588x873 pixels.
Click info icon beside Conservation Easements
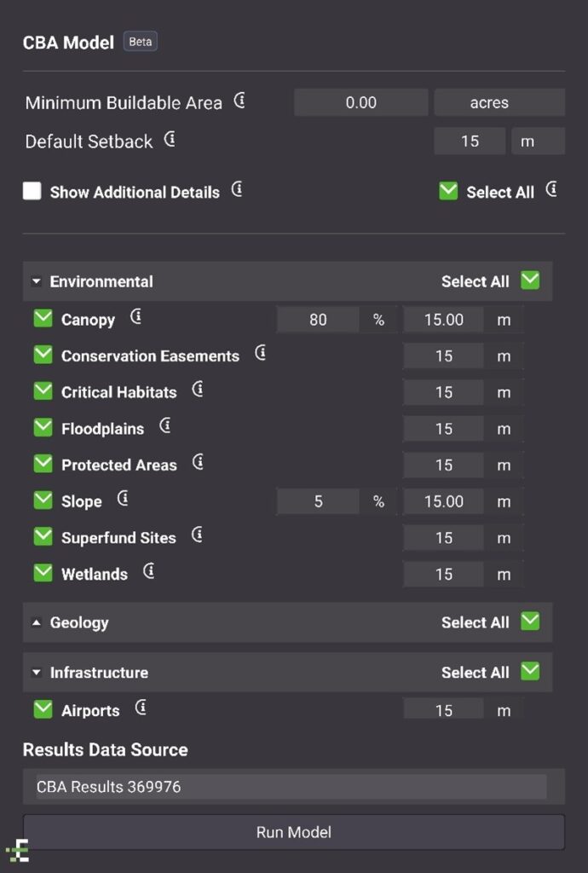pyautogui.click(x=261, y=353)
